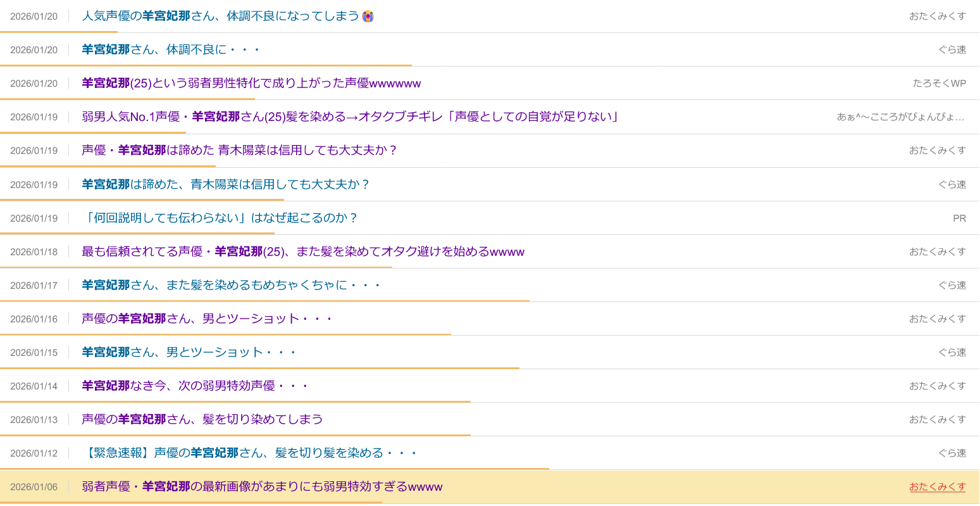This screenshot has height=506, width=980.
Task: Open the 【緊急速報】 headline
Action: [x=249, y=453]
